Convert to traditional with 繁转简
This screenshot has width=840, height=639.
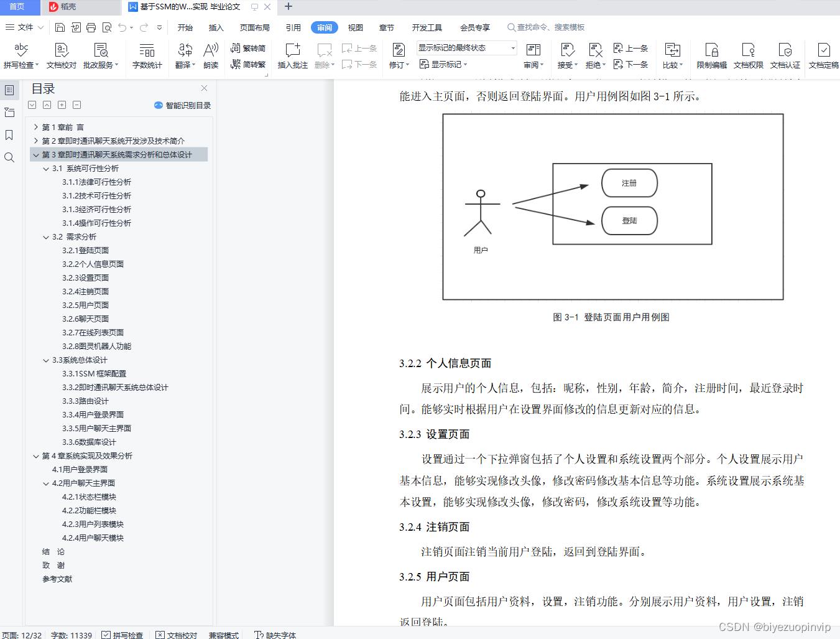[x=247, y=48]
